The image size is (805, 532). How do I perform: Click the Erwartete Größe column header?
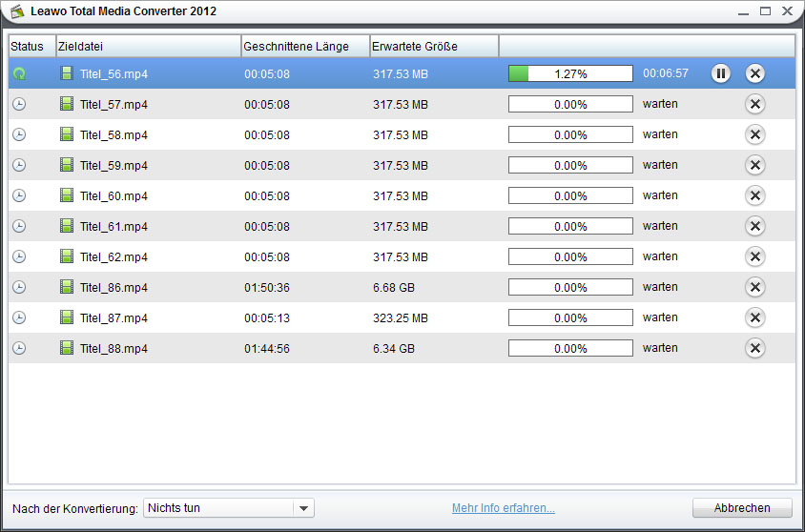tap(434, 46)
